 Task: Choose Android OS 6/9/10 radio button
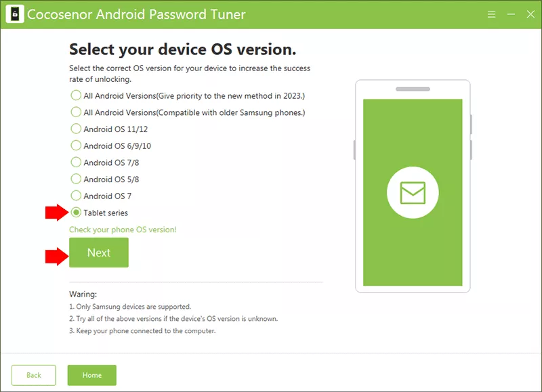click(76, 146)
